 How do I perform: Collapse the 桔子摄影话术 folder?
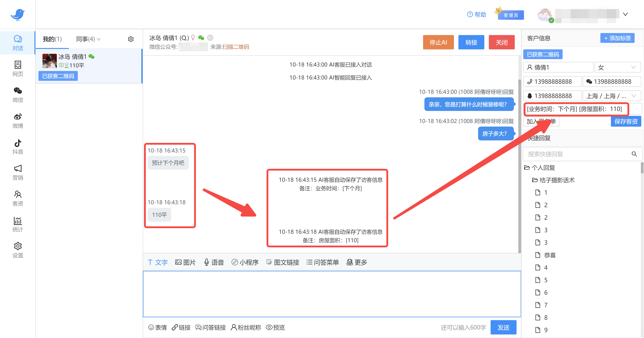pos(553,180)
